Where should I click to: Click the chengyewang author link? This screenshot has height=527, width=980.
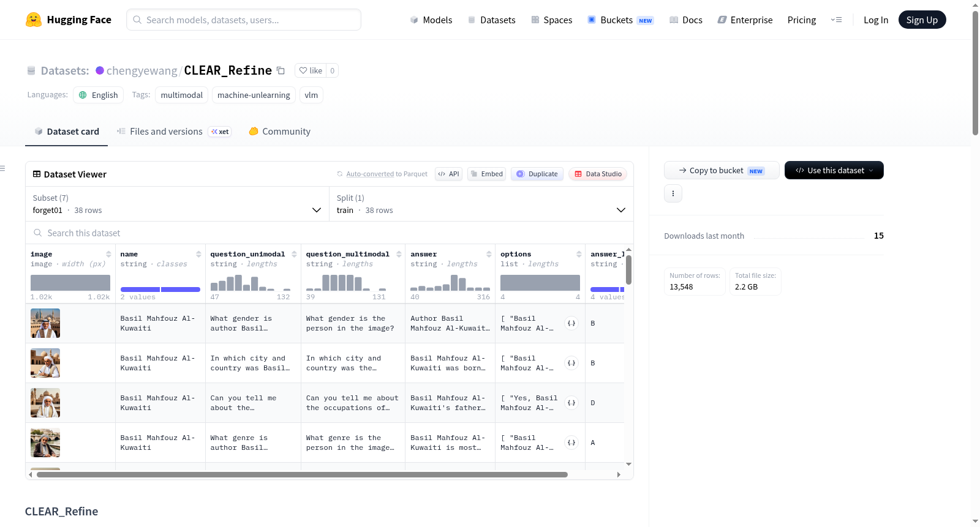[x=141, y=70]
